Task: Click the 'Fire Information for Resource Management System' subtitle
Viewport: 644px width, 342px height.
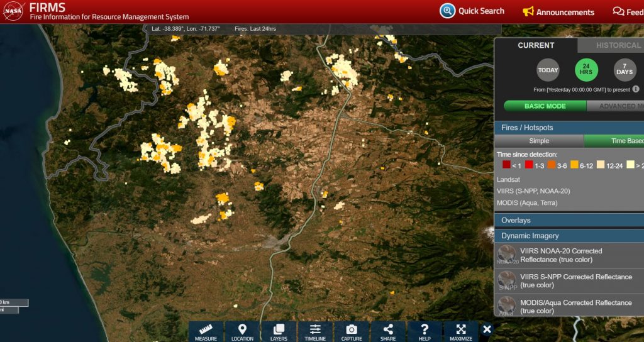Action: (x=109, y=17)
